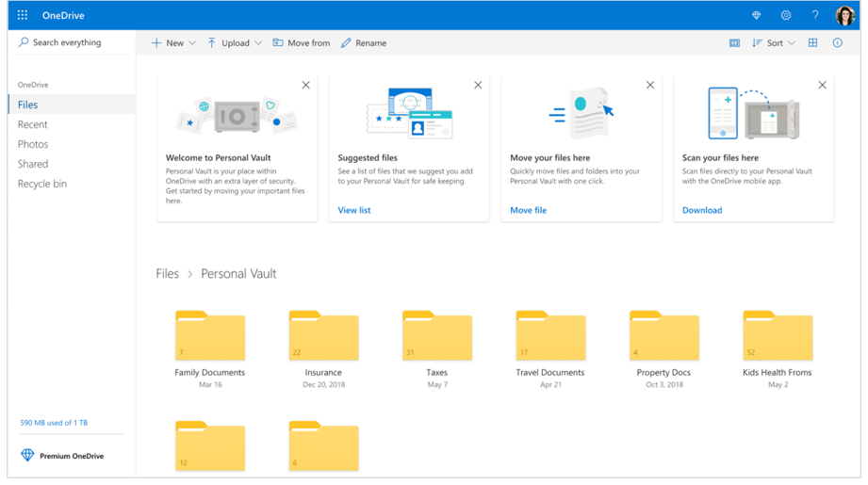The height and width of the screenshot is (485, 868).
Task: Click the Premium diamond icon in header
Action: point(756,15)
